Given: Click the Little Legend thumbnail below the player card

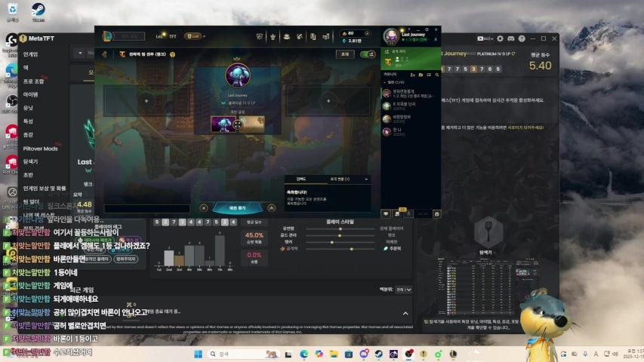Looking at the screenshot, I should click(223, 124).
